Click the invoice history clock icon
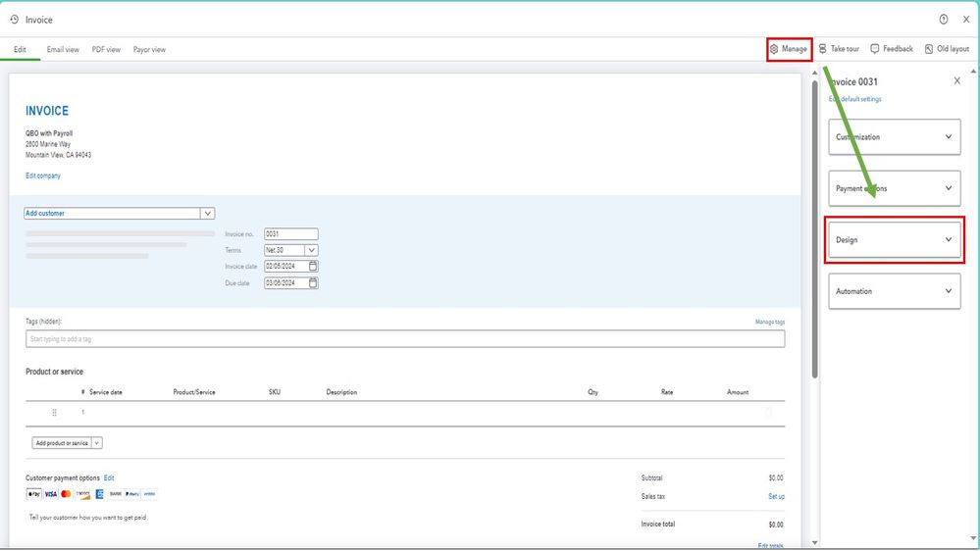 point(15,20)
